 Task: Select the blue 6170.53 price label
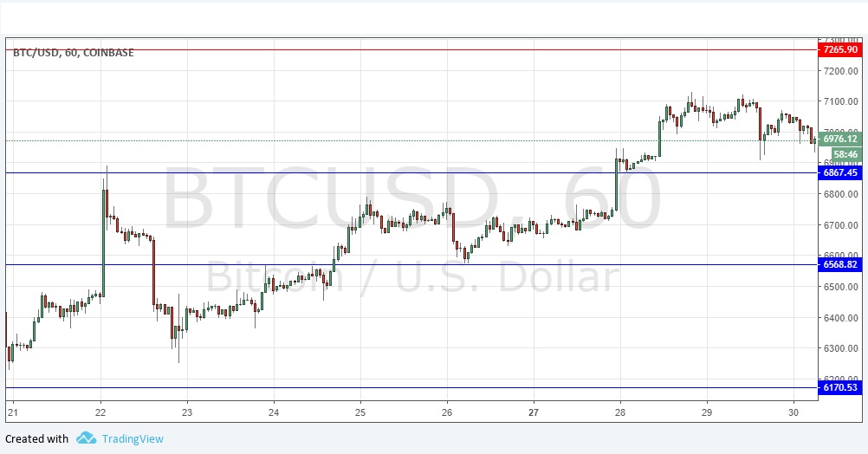840,387
